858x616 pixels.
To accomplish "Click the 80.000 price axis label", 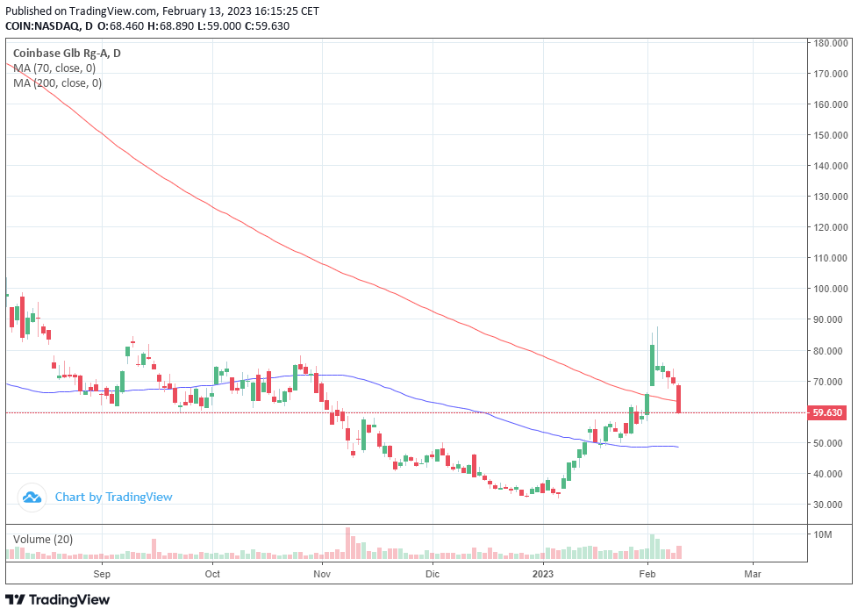I will coord(830,350).
